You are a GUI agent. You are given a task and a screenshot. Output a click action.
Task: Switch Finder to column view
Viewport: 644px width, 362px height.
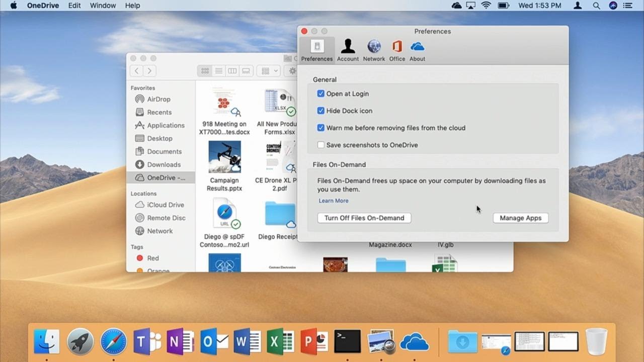tap(232, 71)
